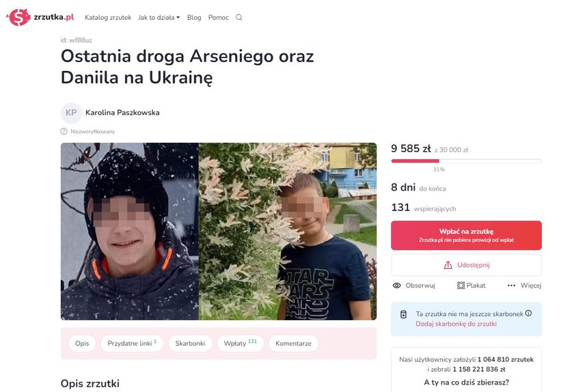Expand the Jak to działa dropdown

pyautogui.click(x=159, y=17)
